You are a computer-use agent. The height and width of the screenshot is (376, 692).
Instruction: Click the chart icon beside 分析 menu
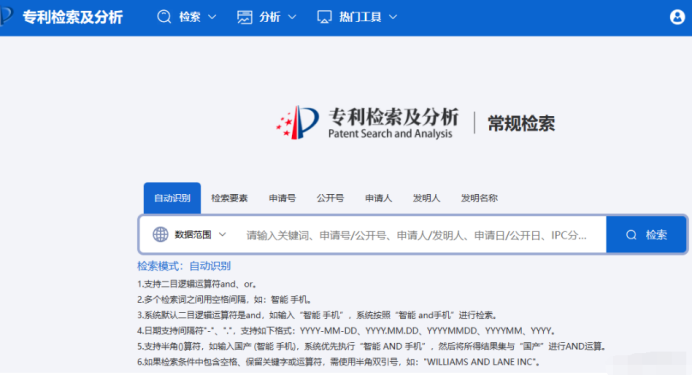pyautogui.click(x=244, y=17)
